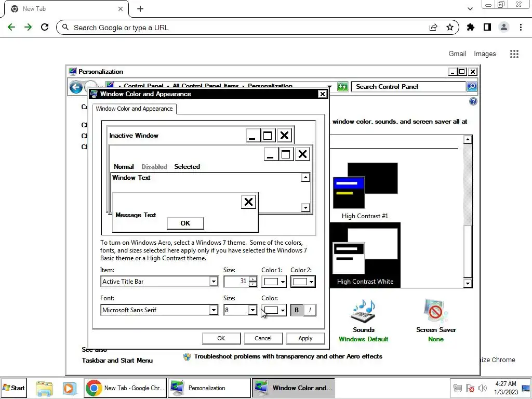This screenshot has height=399, width=532.
Task: Expand the Font dropdown showing Microsoft Sans Serif
Action: 214,310
